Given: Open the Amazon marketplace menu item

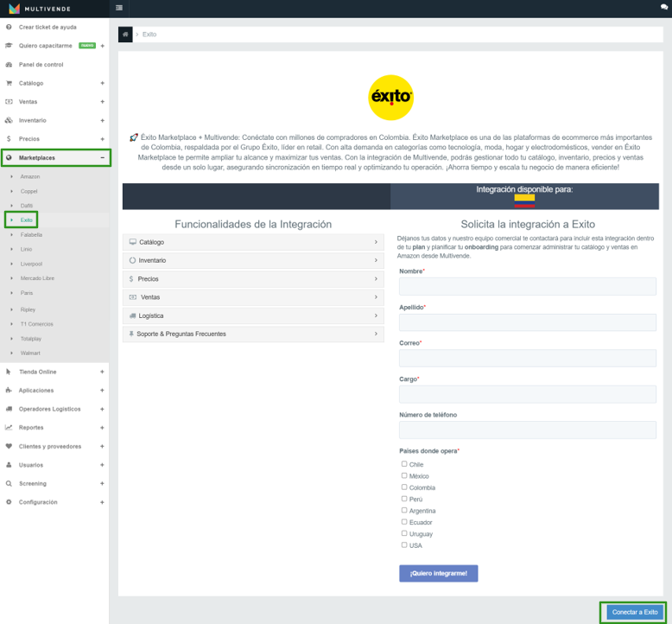Looking at the screenshot, I should click(30, 176).
